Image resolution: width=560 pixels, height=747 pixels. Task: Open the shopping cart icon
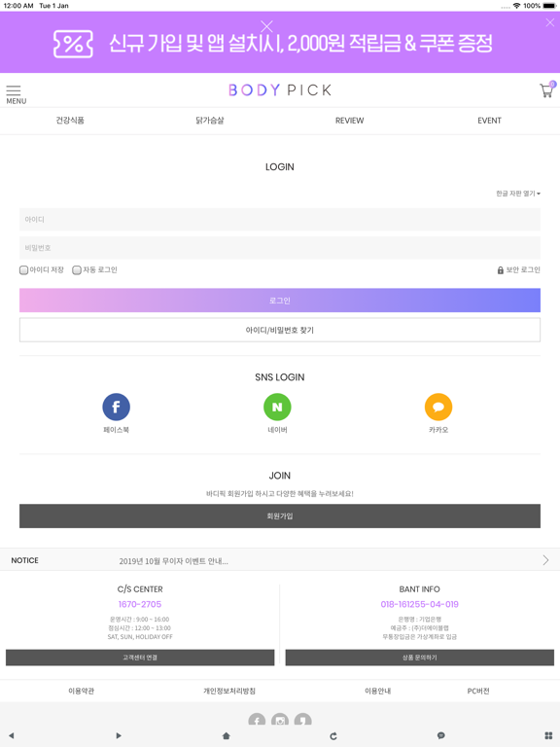click(546, 90)
